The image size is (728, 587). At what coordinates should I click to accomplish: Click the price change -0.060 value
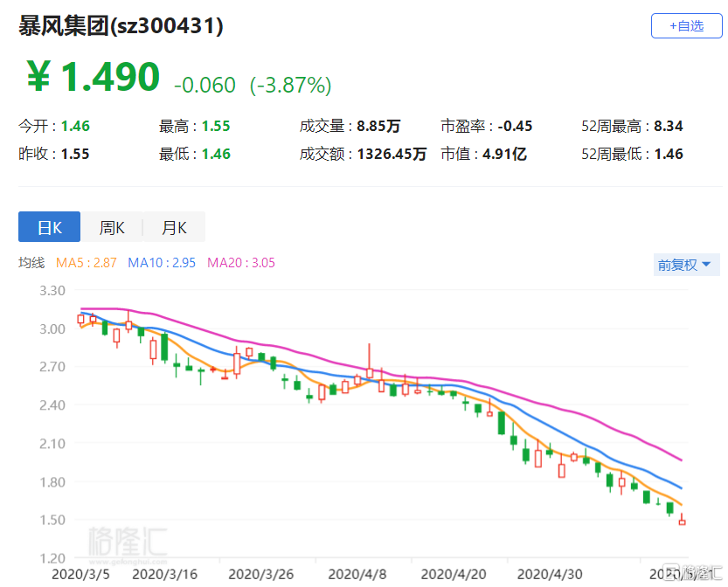coord(205,85)
